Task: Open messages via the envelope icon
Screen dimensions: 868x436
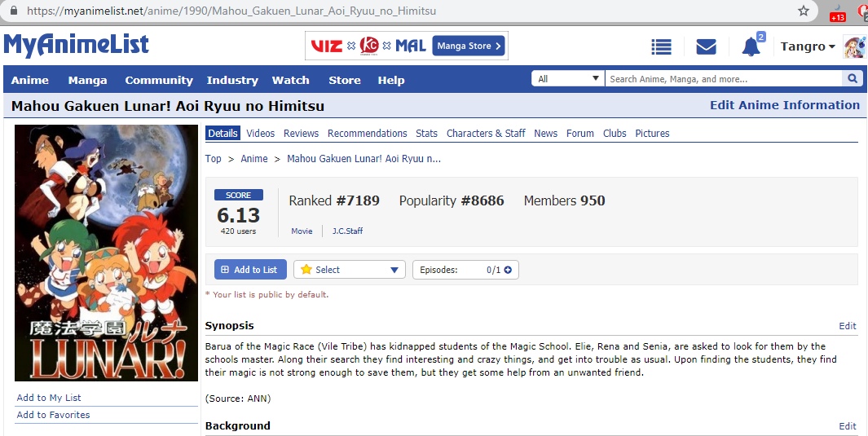Action: (706, 47)
